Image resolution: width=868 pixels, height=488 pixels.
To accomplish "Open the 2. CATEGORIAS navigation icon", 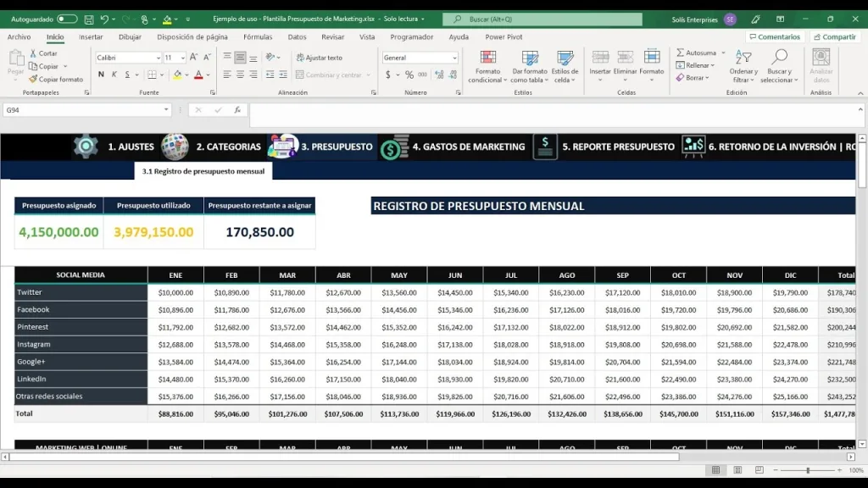I will (175, 147).
